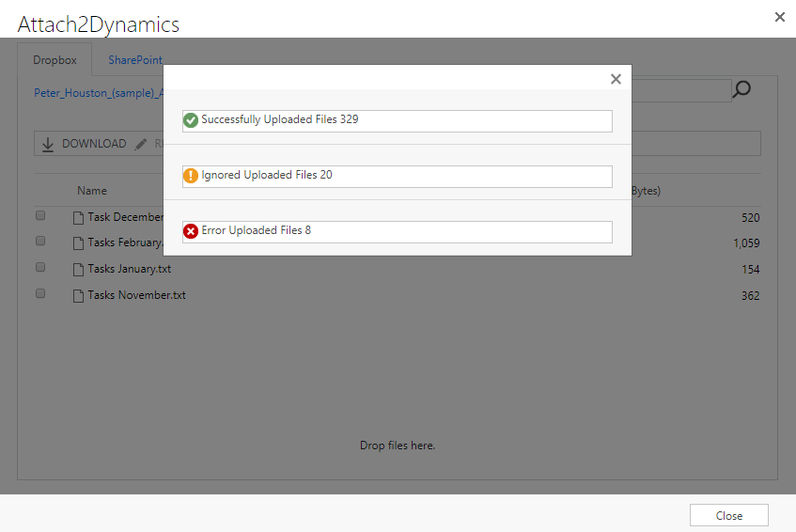This screenshot has height=532, width=796.
Task: Click file icon beside Tasks November.txt
Action: 78,296
